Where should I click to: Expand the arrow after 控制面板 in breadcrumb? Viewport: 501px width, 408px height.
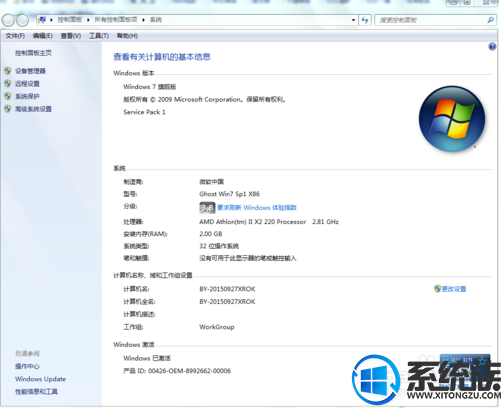(88, 20)
